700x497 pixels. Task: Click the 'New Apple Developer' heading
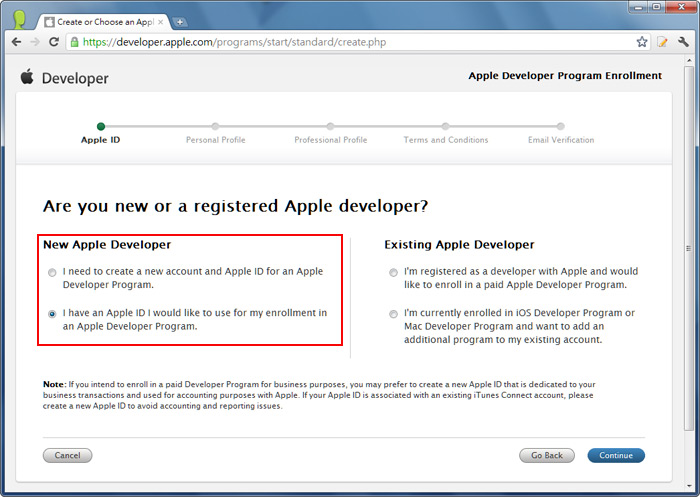pos(107,245)
